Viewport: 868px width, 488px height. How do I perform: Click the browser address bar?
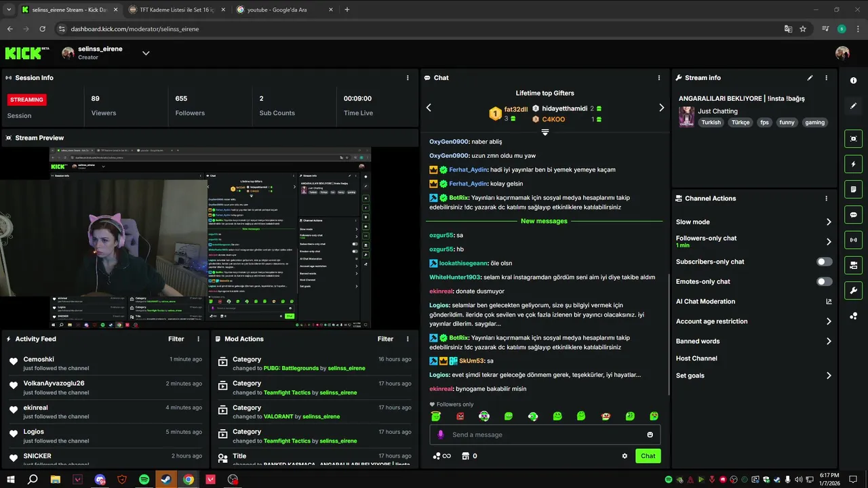pos(417,29)
